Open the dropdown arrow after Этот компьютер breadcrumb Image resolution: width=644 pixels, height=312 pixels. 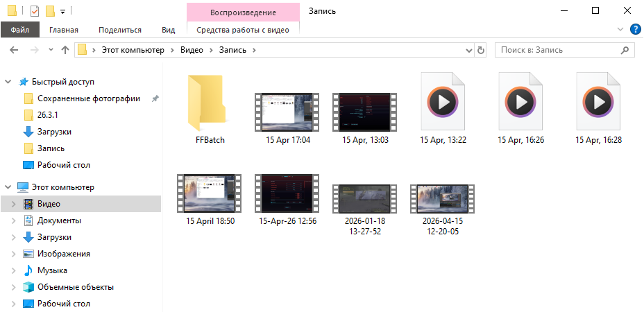tap(173, 50)
